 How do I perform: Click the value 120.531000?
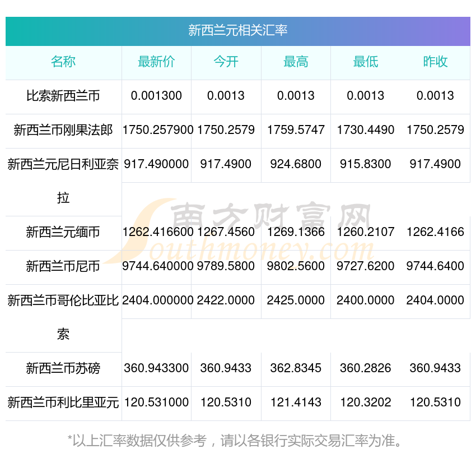[156, 403]
